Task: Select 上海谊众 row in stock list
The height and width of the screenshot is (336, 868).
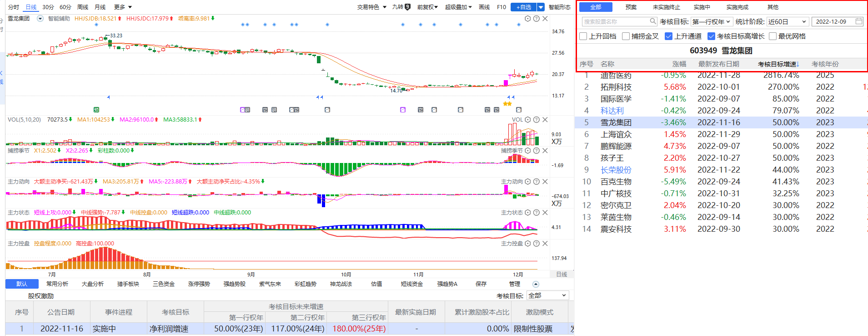Action: (x=721, y=134)
